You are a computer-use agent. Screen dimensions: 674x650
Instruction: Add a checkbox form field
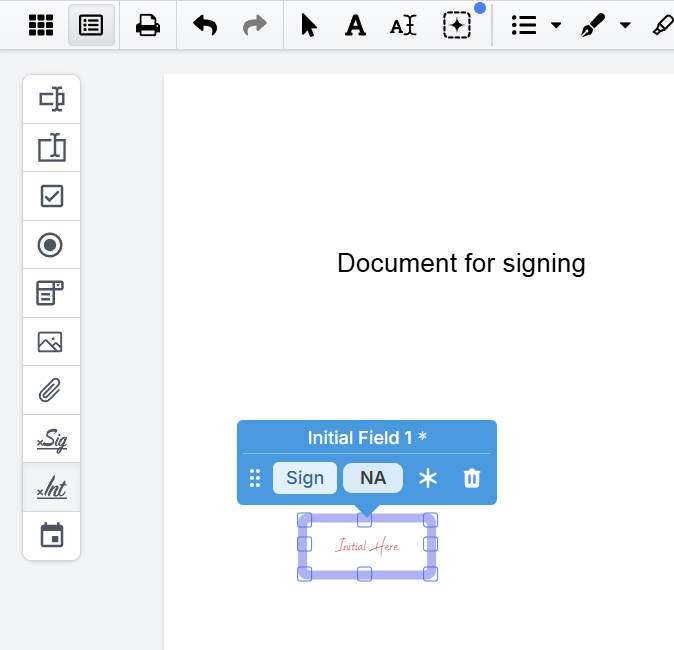pyautogui.click(x=52, y=196)
